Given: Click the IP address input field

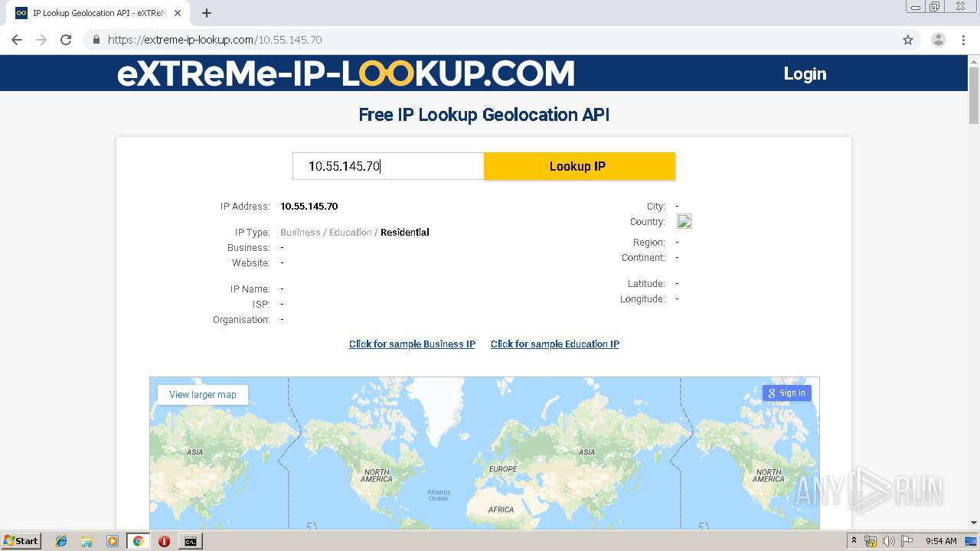Looking at the screenshot, I should (388, 166).
